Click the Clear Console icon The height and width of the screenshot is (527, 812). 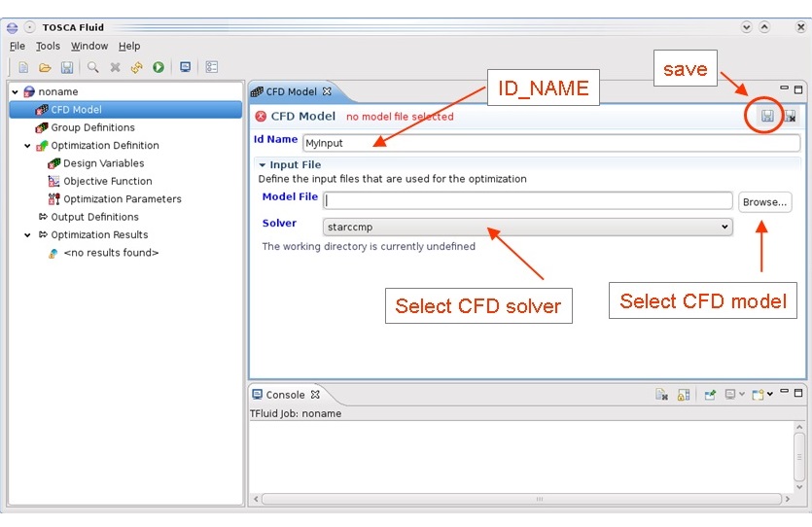(661, 395)
